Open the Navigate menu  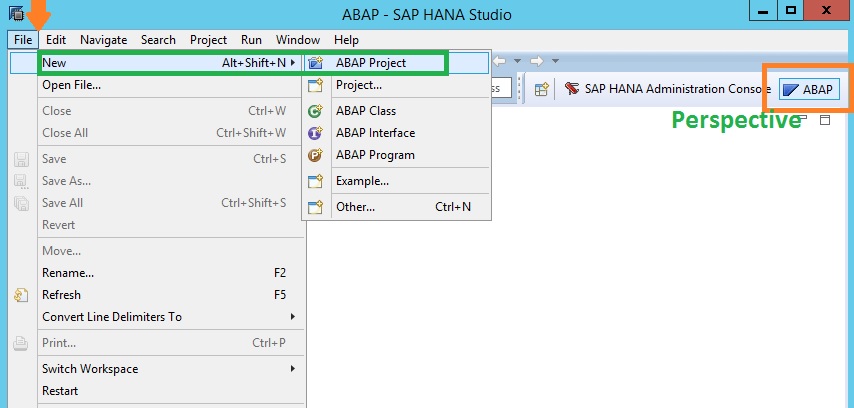[103, 40]
